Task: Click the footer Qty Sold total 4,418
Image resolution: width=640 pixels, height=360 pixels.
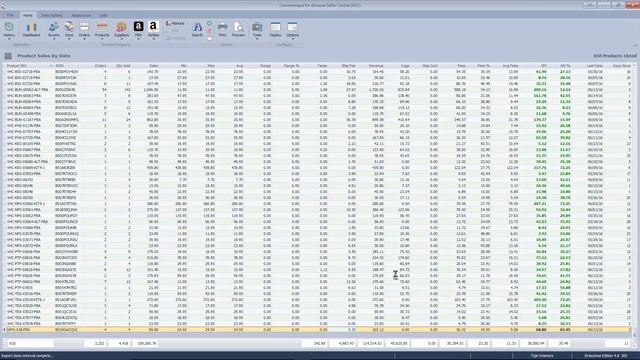Action: pos(120,343)
